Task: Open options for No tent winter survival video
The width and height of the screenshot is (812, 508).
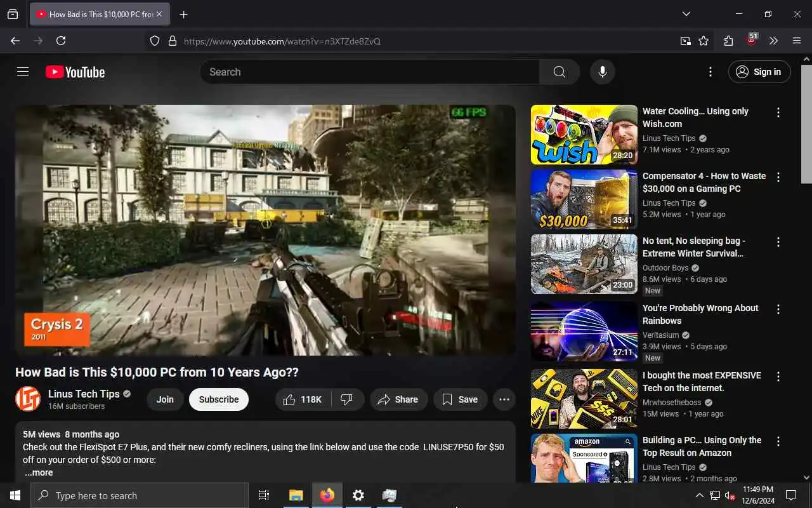Action: (x=778, y=242)
